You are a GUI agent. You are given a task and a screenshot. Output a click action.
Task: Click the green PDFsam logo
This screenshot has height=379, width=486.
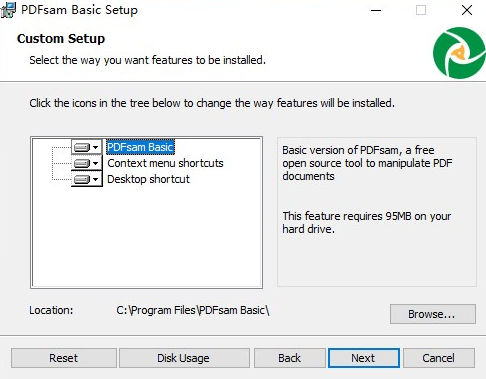[459, 53]
